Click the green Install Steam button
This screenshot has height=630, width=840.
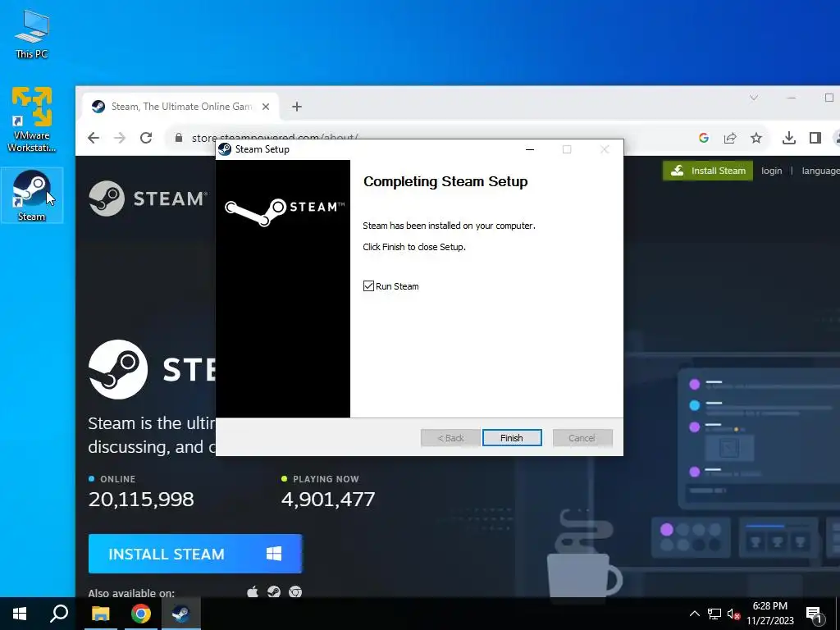pos(708,171)
